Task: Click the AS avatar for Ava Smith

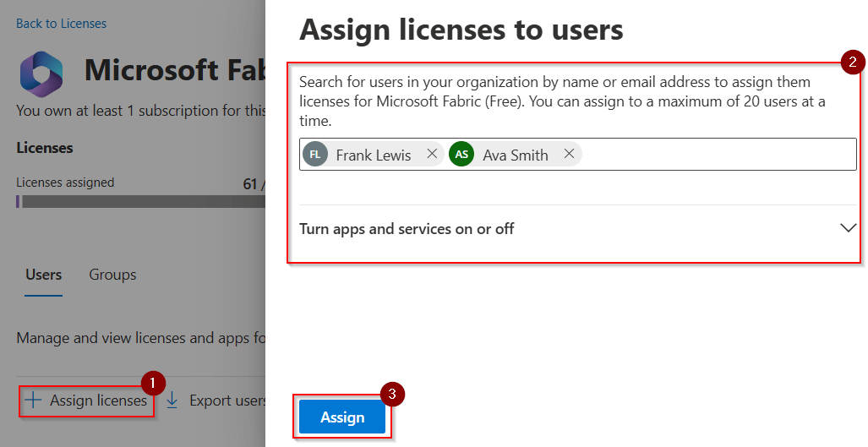Action: pos(461,155)
